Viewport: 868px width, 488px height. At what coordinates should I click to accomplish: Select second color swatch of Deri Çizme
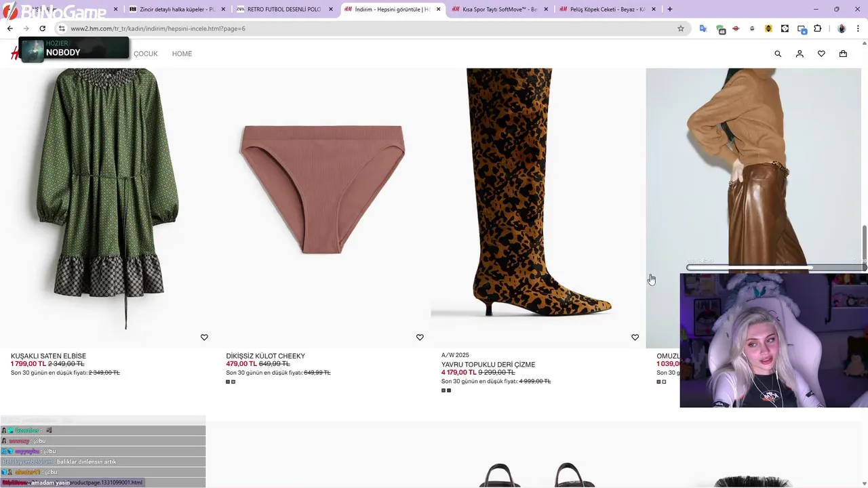[x=449, y=390]
